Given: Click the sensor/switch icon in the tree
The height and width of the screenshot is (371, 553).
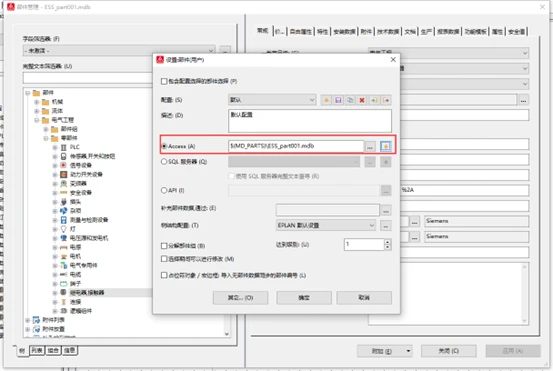Looking at the screenshot, I should coord(63,156).
